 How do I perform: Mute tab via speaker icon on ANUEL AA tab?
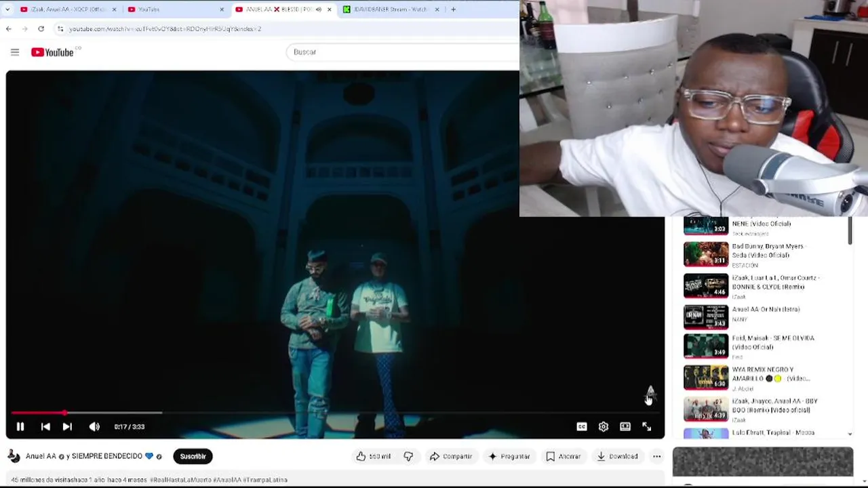point(319,9)
